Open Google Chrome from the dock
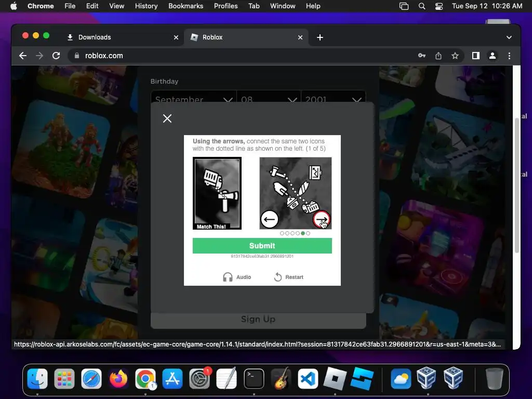The width and height of the screenshot is (532, 399). tap(145, 378)
